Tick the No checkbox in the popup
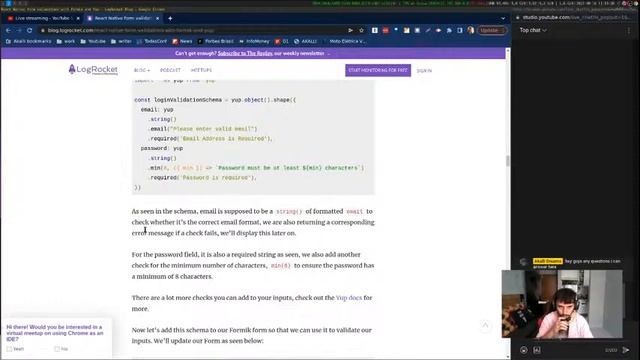 [57, 349]
